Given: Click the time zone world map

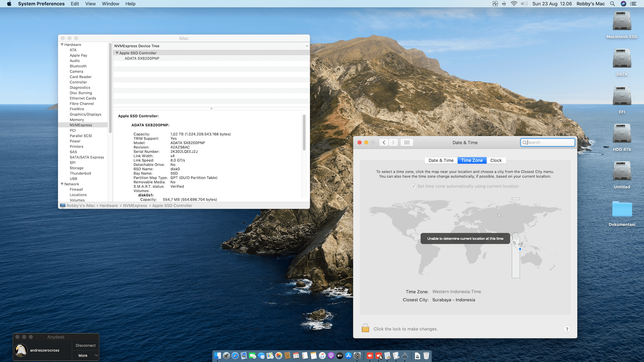Looking at the screenshot, I should (x=465, y=238).
